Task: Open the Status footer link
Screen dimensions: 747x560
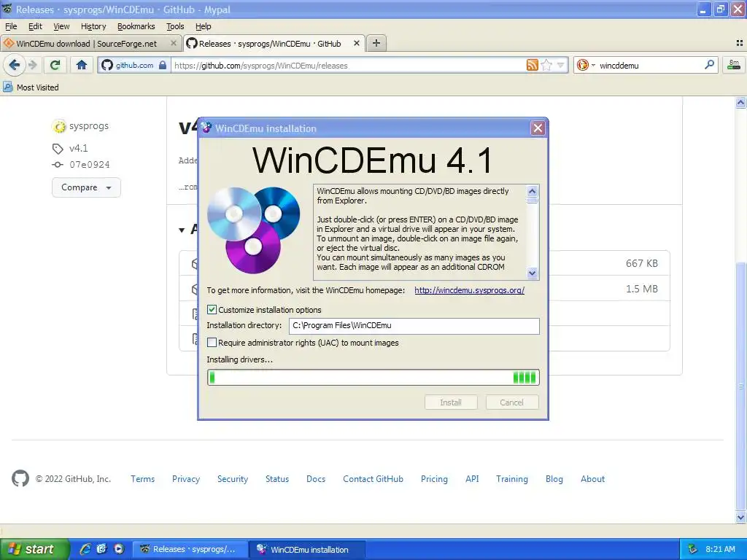Action: 276,479
